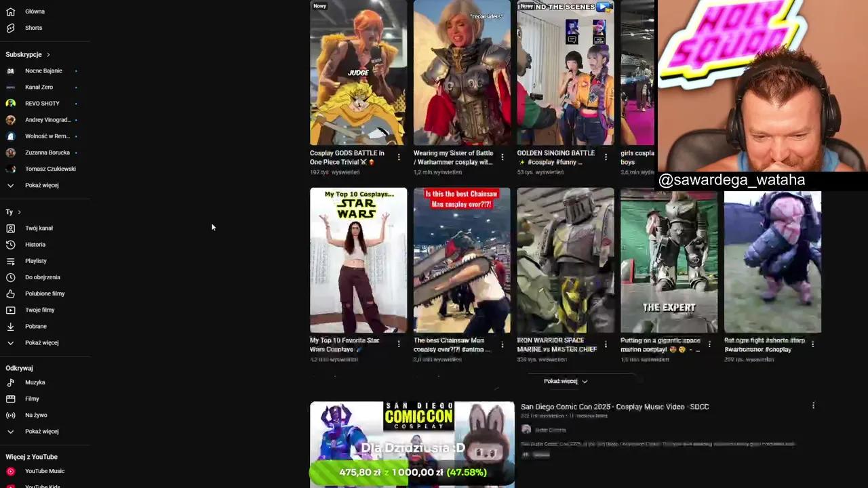Open the Główna home icon

(x=10, y=12)
